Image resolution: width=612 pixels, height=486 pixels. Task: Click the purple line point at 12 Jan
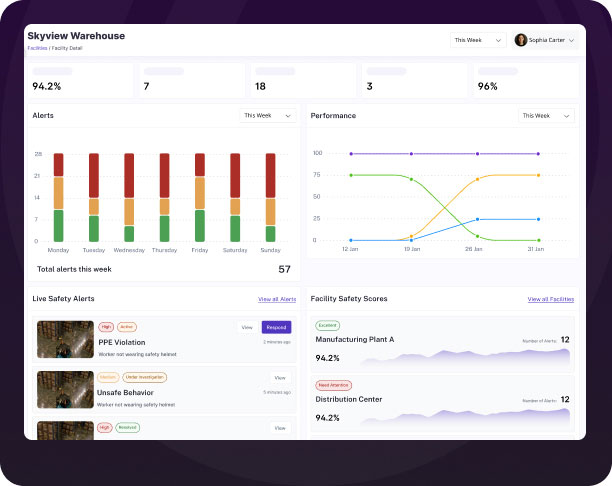351,154
